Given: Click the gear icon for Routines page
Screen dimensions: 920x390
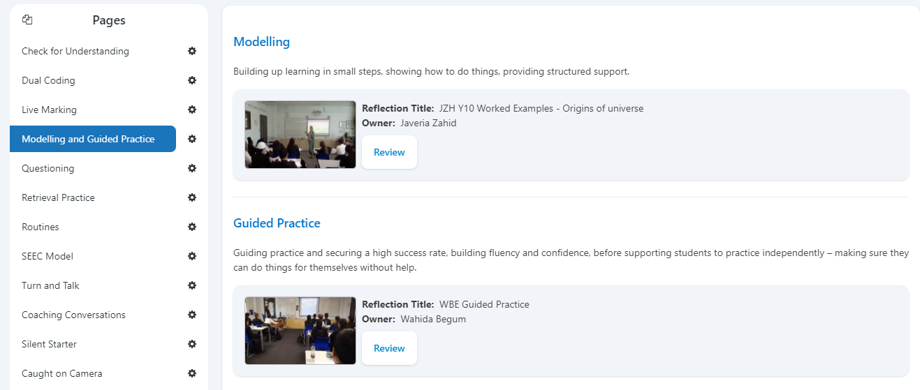Looking at the screenshot, I should pos(192,227).
